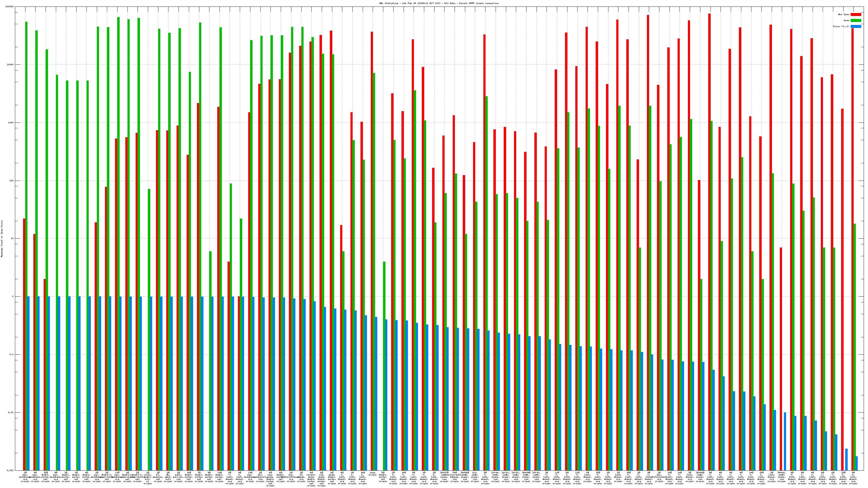
Task: Click the bl.spamcop.net x-axis label
Action: click(x=158, y=477)
